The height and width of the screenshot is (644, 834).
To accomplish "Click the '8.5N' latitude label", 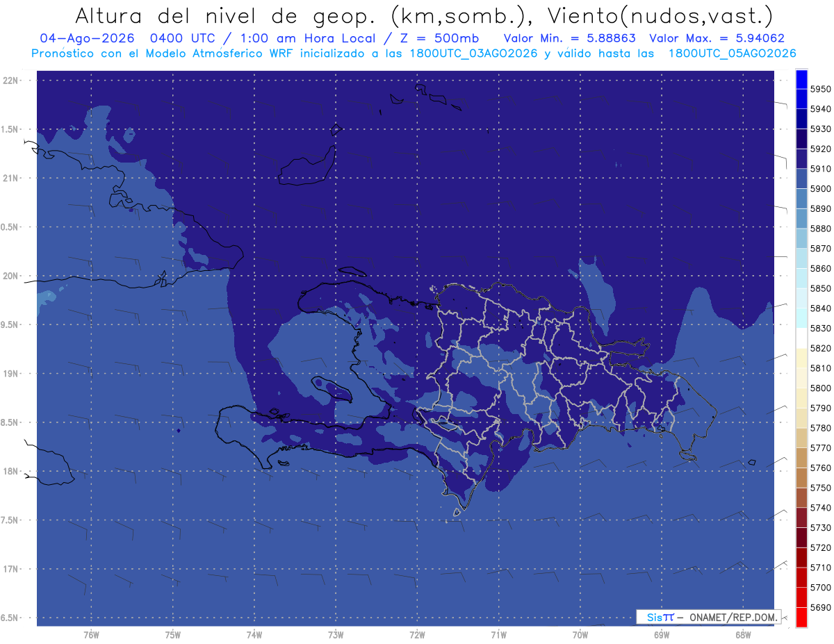I will (9, 422).
